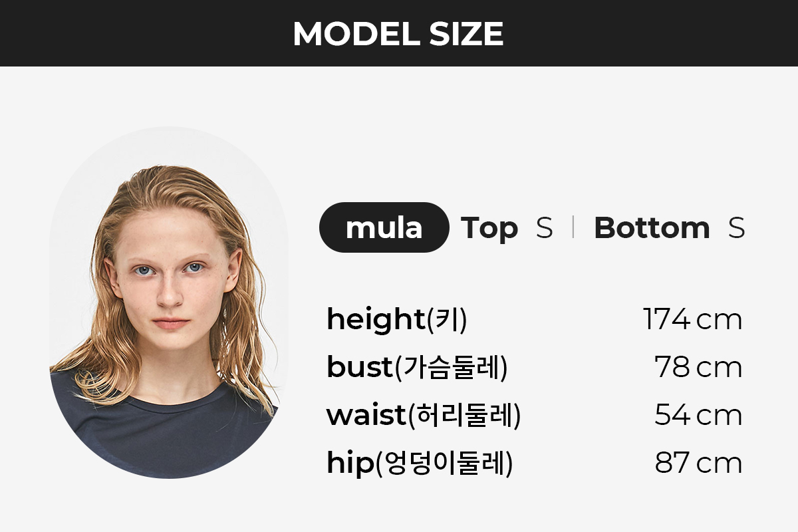This screenshot has width=798, height=532.
Task: Click the Bottom label
Action: (652, 228)
